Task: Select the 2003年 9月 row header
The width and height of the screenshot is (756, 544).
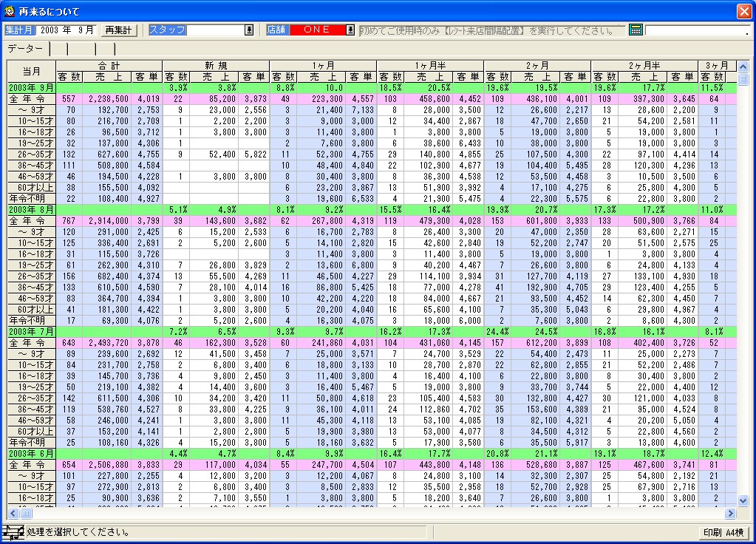Action: pyautogui.click(x=31, y=88)
